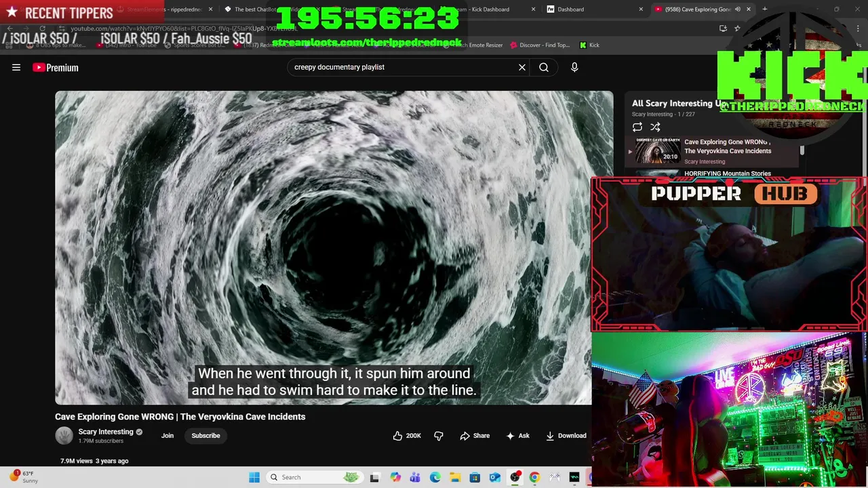Open a new browser tab with plus
Screen dimensions: 868x488
pos(765,9)
